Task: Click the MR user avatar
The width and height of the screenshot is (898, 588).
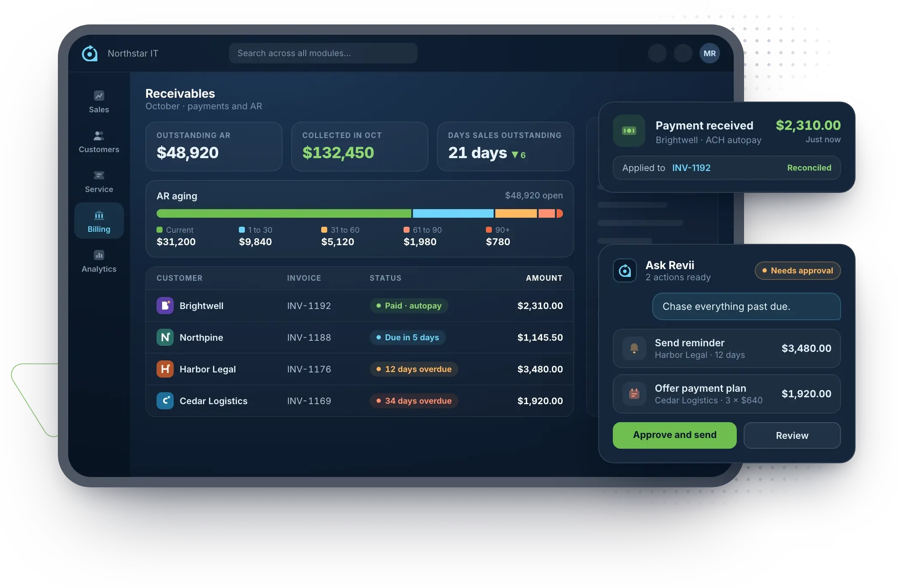Action: coord(709,53)
